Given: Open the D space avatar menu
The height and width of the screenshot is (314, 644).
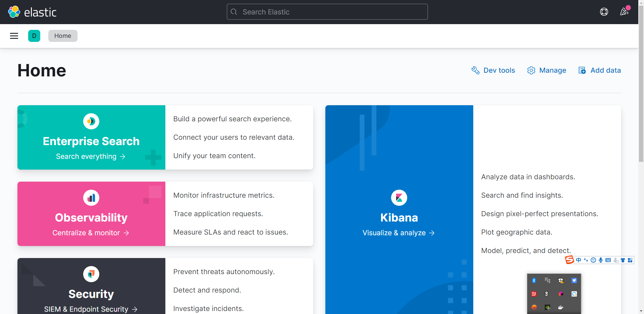Looking at the screenshot, I should tap(34, 36).
